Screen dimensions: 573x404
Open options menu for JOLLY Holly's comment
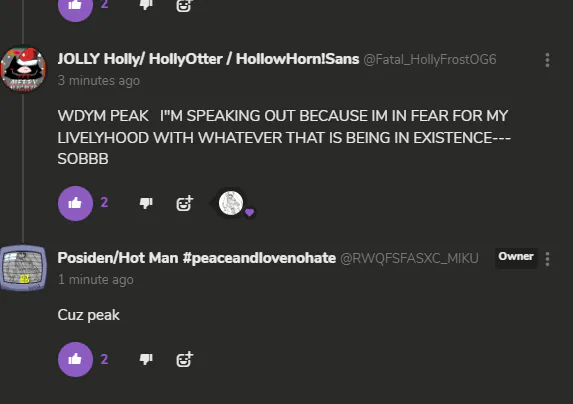[x=547, y=60]
